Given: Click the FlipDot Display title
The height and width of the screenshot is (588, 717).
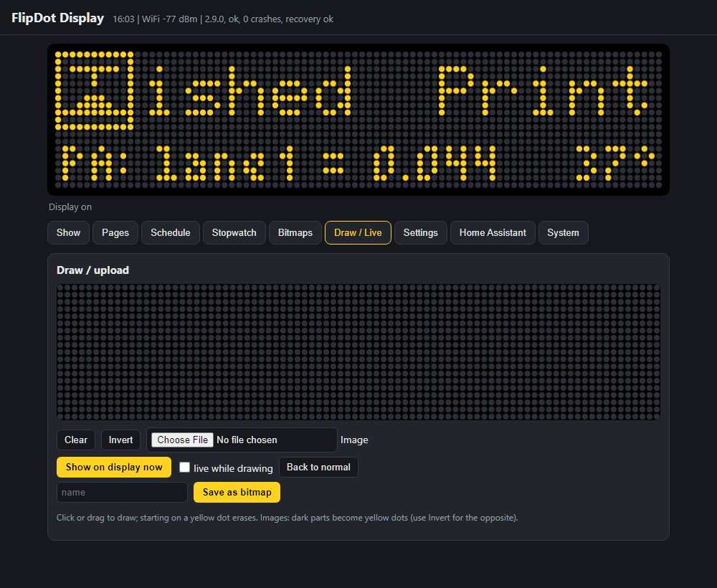Looking at the screenshot, I should click(57, 18).
